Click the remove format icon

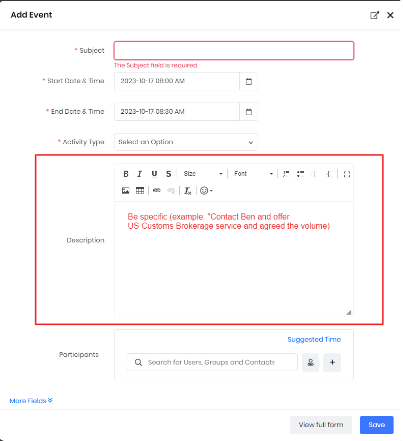188,190
